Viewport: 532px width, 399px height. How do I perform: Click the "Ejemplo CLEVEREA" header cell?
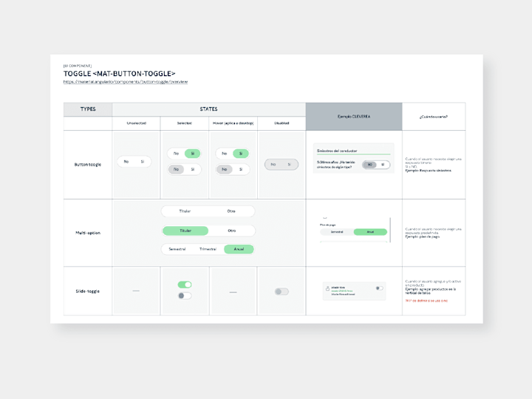[x=354, y=117]
